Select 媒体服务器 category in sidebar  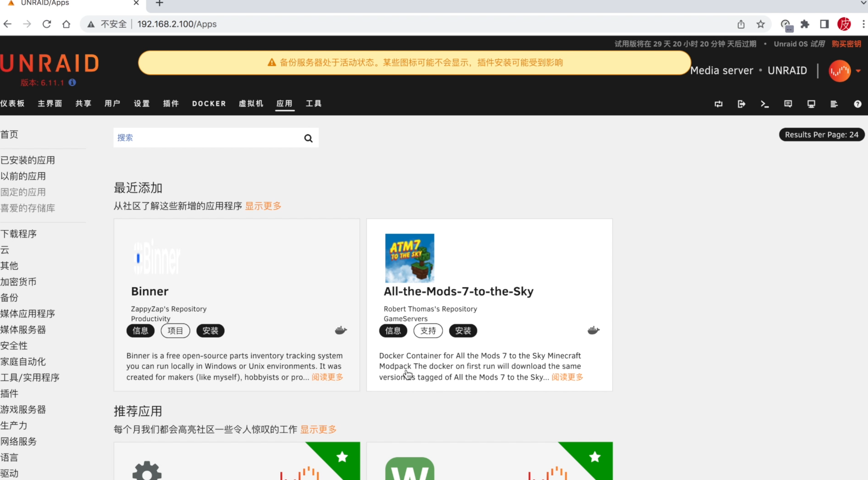[x=23, y=329]
